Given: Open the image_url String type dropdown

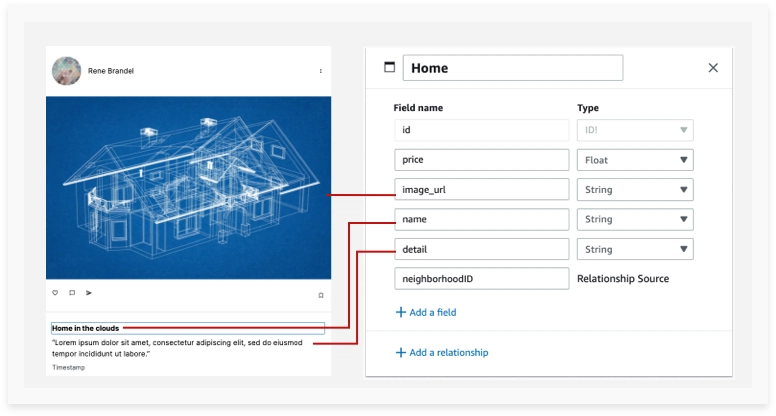Looking at the screenshot, I should [x=635, y=189].
